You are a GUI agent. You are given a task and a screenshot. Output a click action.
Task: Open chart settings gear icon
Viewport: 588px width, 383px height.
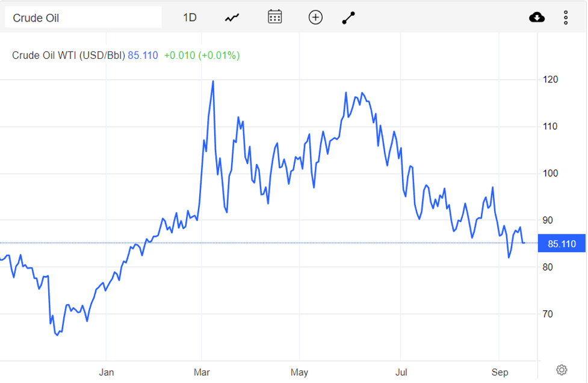[x=562, y=369]
